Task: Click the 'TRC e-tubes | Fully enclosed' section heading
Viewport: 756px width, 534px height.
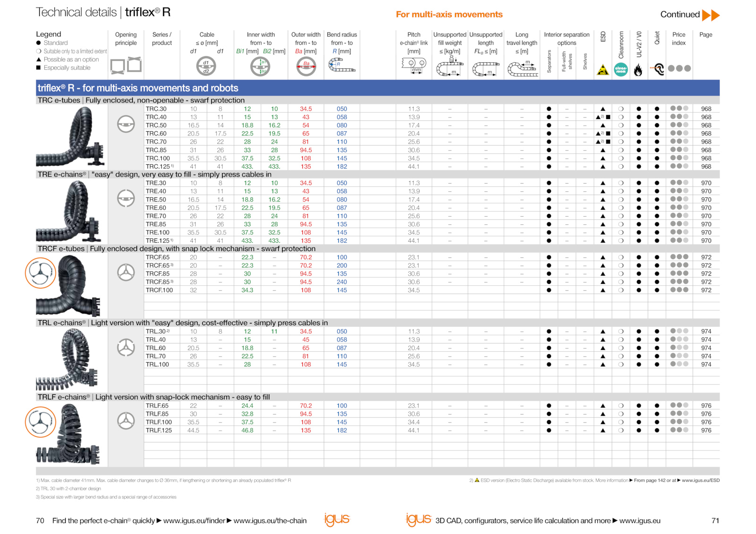Action: pyautogui.click(x=141, y=101)
